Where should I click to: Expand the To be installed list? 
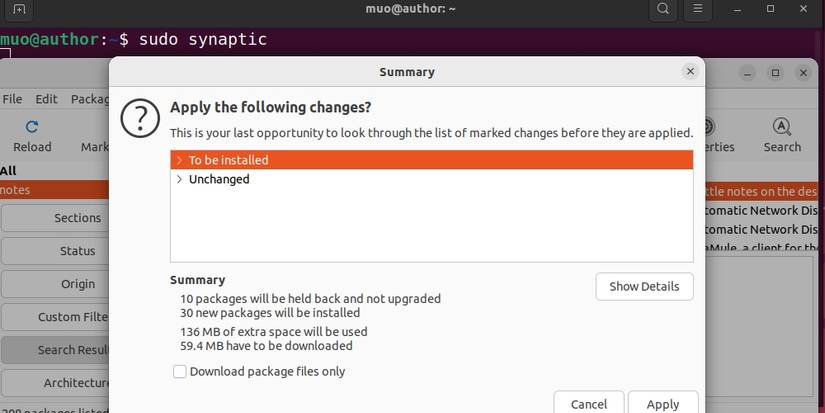point(179,160)
